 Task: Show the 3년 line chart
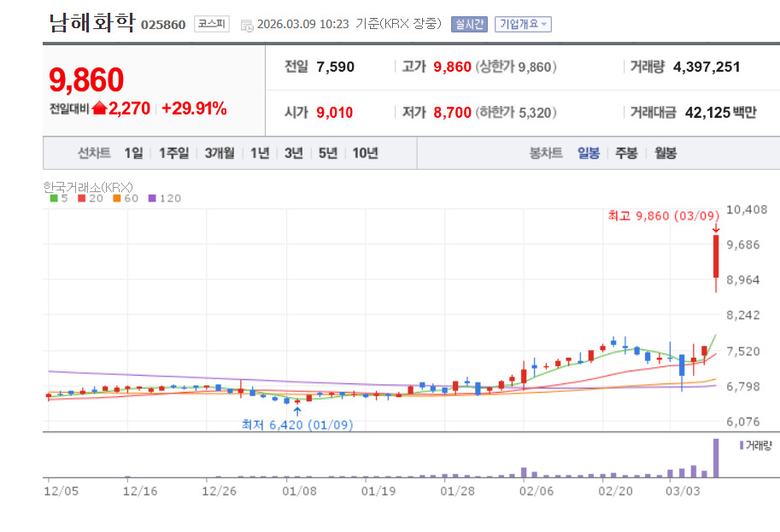[293, 153]
